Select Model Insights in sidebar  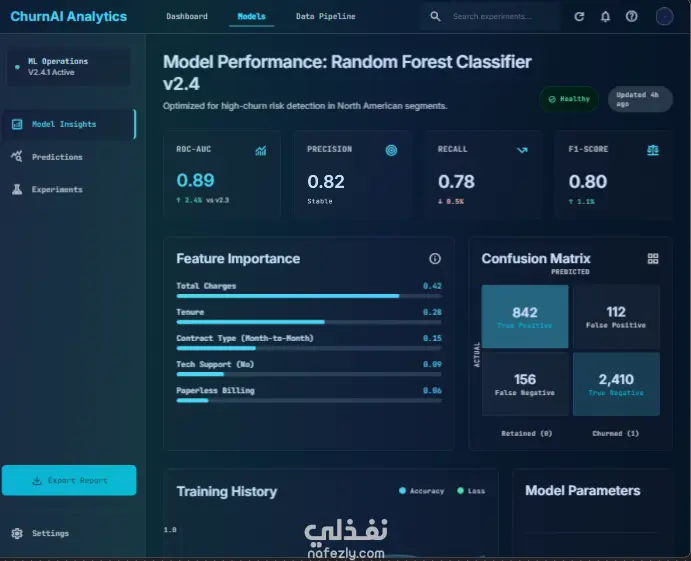(x=69, y=124)
